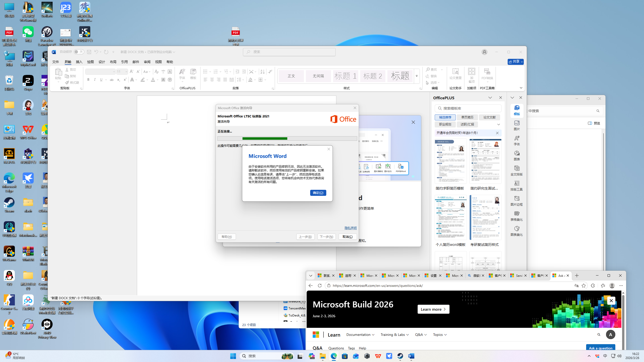The width and height of the screenshot is (644, 362).
Task: Switch to the 布局 ribbon tab
Action: point(113,62)
